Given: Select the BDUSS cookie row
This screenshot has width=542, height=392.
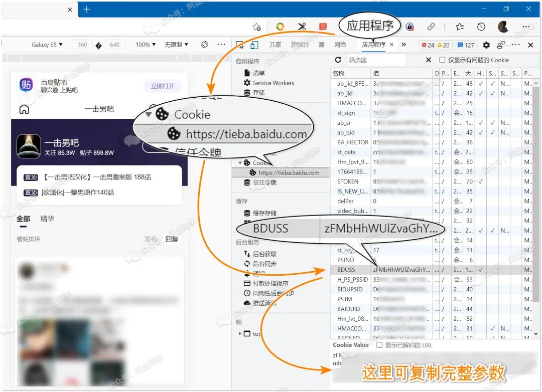Looking at the screenshot, I should point(432,270).
